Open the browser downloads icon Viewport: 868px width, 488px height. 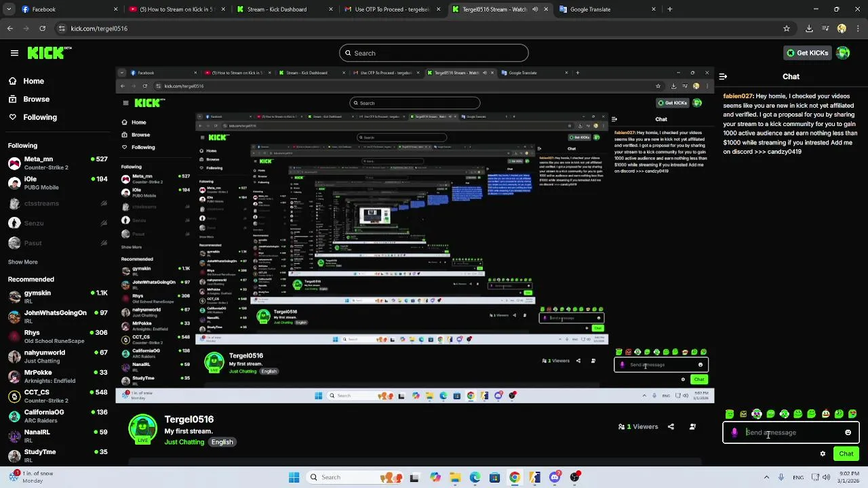coord(809,28)
